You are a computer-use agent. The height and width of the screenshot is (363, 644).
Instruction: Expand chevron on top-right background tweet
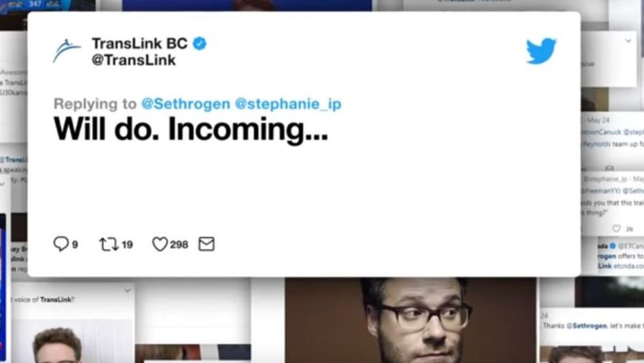point(628,41)
